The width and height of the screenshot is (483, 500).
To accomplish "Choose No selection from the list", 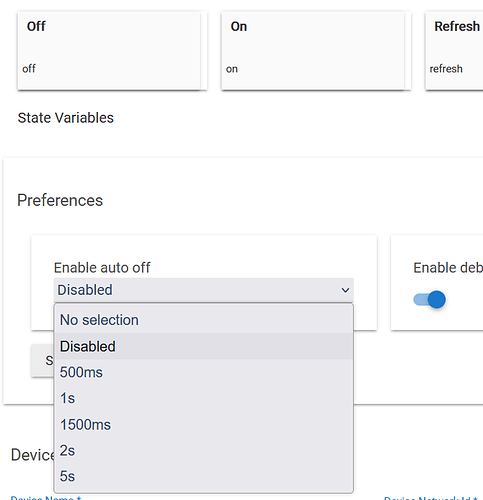I will (x=204, y=320).
